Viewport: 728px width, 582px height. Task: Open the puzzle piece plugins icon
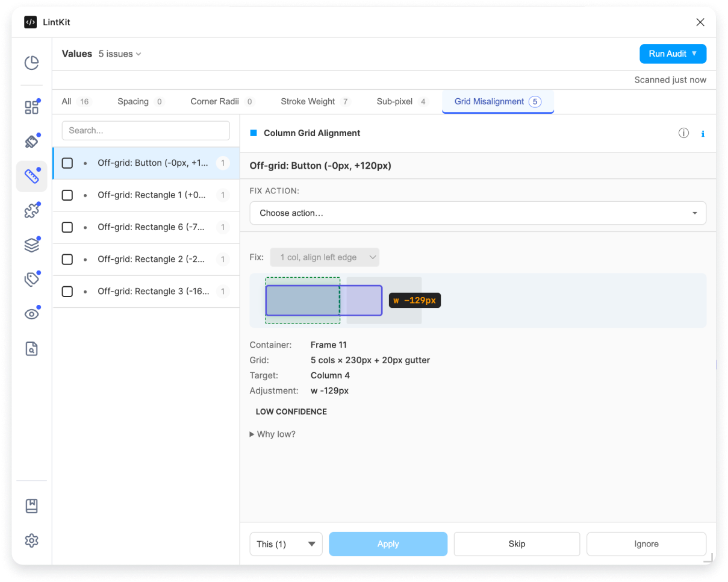(x=31, y=211)
